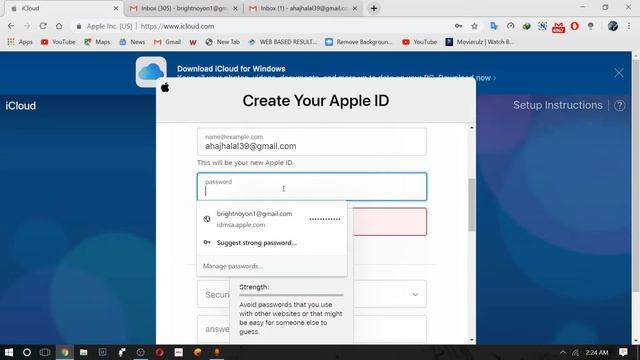Click the address bar URL
The height and width of the screenshot is (360, 640).
tap(177, 26)
